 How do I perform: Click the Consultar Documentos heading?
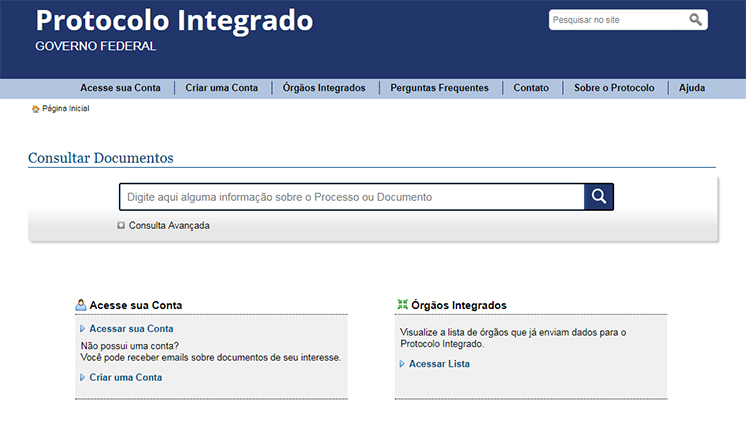(101, 157)
